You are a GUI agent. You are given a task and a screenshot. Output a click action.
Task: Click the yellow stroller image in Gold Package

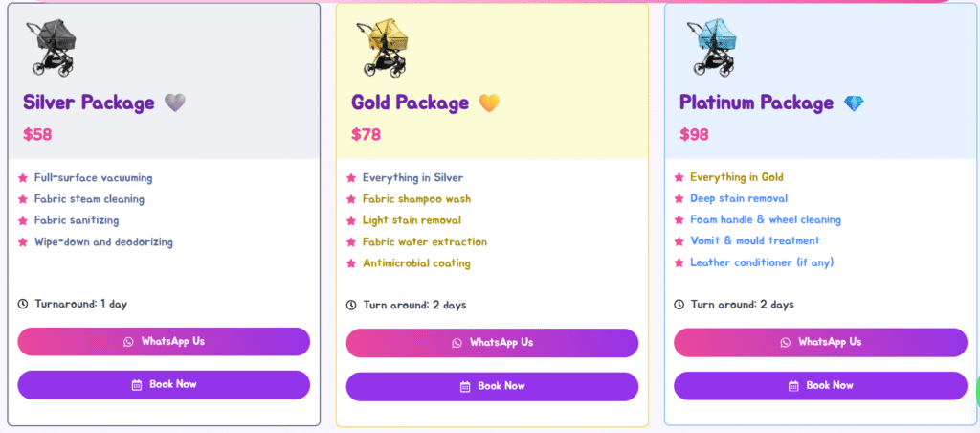pyautogui.click(x=384, y=46)
